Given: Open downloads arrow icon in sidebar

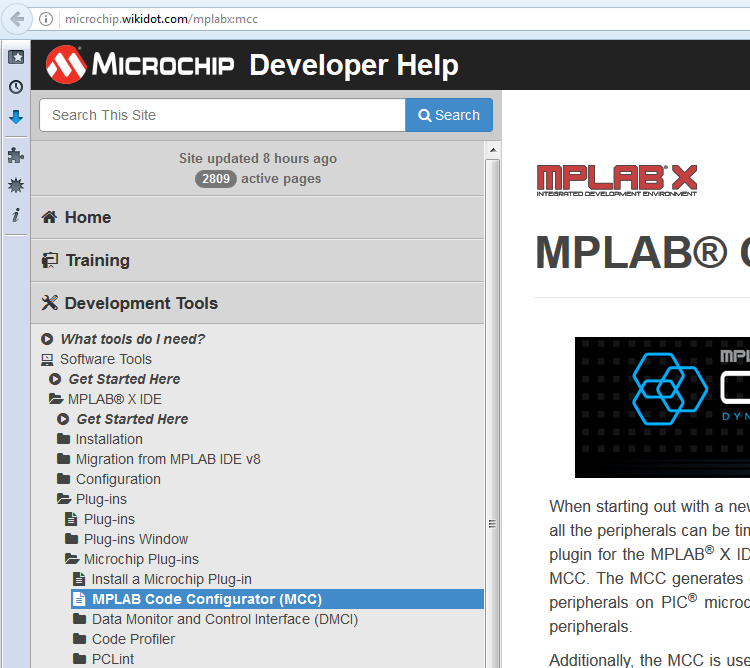Looking at the screenshot, I should [x=16, y=117].
